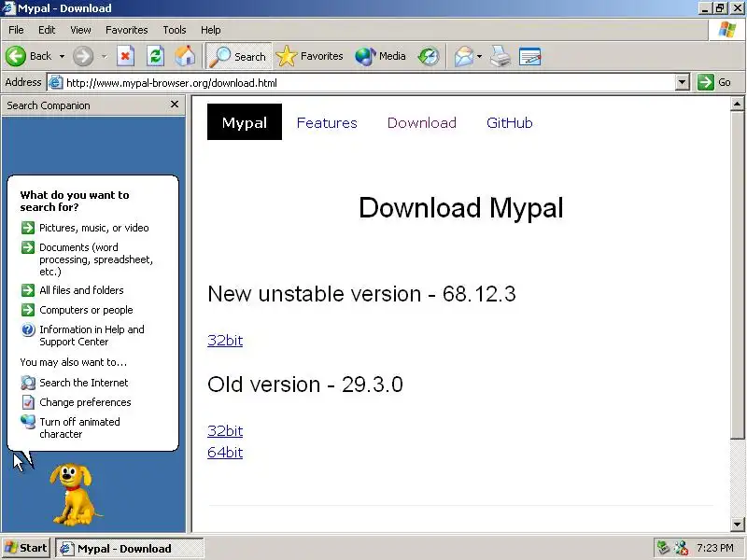Image resolution: width=747 pixels, height=560 pixels.
Task: Click the Windows flag throbber icon
Action: point(726,30)
